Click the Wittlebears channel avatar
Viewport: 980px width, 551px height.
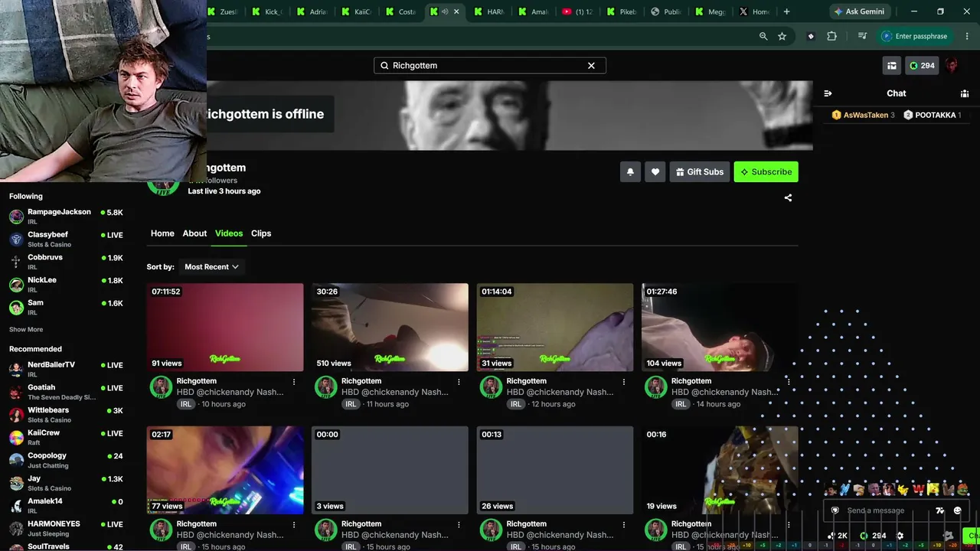16,415
